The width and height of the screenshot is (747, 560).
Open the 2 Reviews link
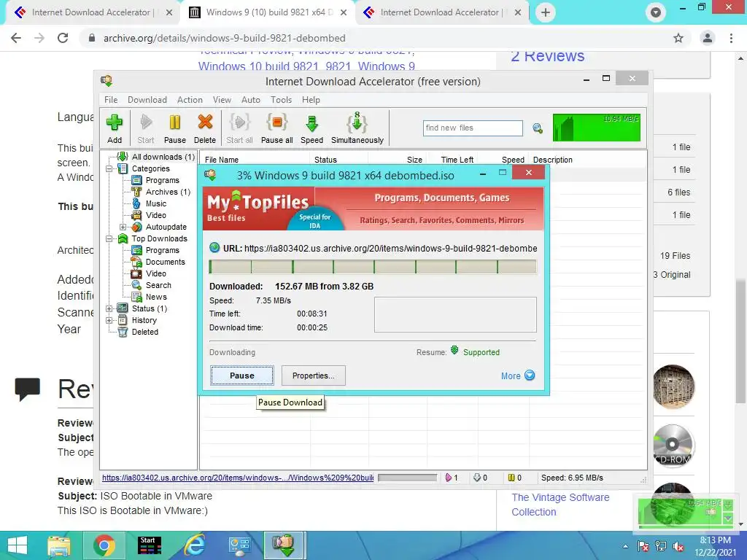pos(547,55)
